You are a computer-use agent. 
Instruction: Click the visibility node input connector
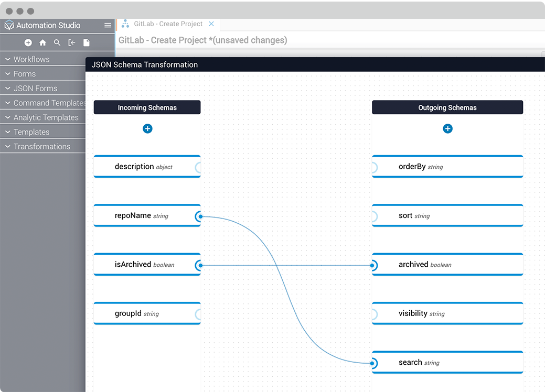375,314
